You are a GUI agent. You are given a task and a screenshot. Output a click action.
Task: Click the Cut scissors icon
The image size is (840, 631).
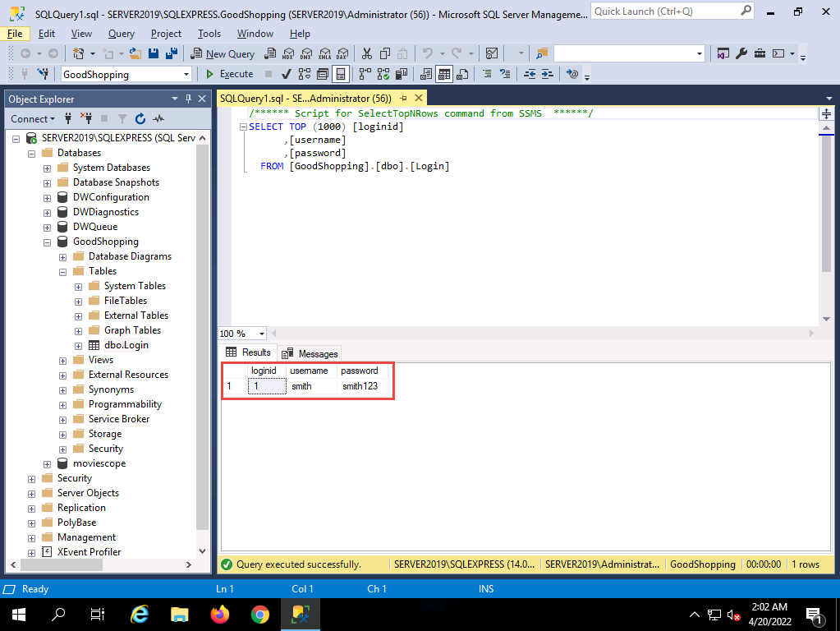pyautogui.click(x=367, y=53)
